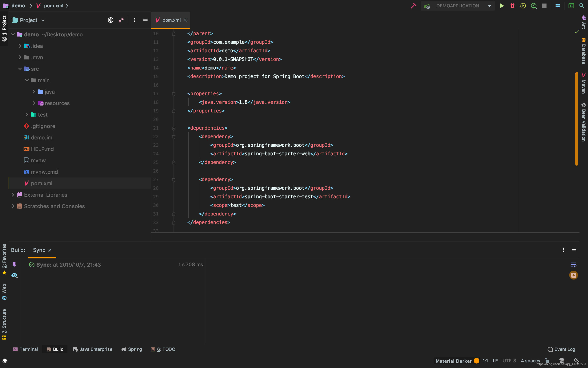Viewport: 588px width, 368px height.
Task: Click the Build project hammer icon
Action: (413, 6)
